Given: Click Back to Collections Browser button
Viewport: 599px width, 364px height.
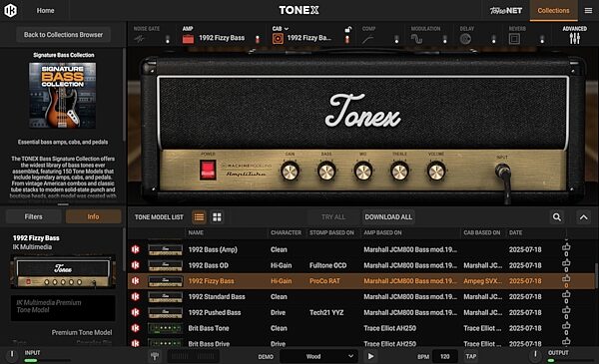Looking at the screenshot, I should [64, 35].
